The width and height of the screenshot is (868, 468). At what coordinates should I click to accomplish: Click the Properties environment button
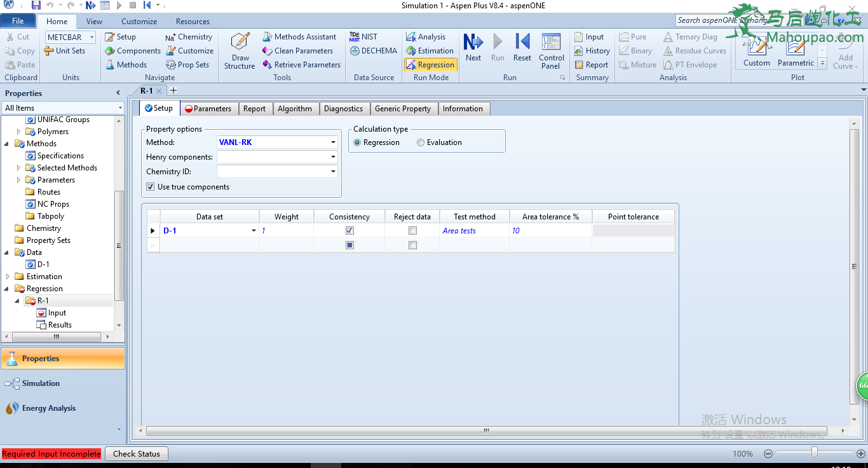point(62,359)
